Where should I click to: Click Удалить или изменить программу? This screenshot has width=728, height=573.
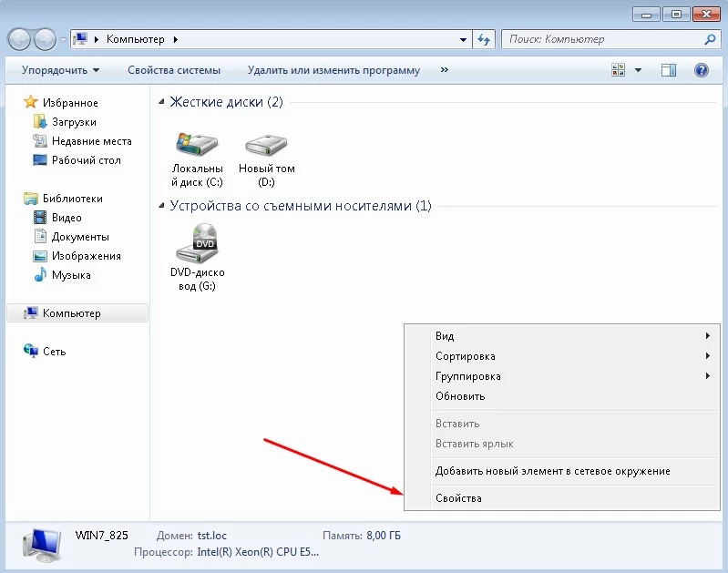tap(333, 70)
